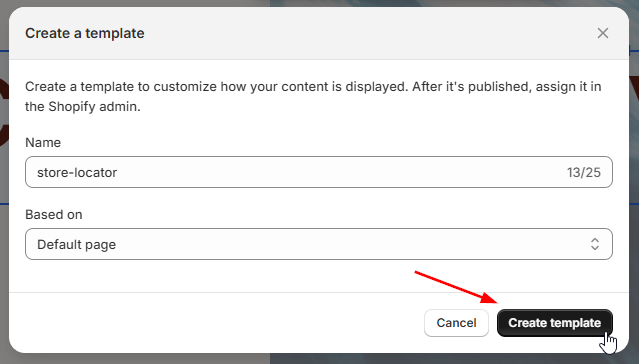This screenshot has width=639, height=364.
Task: Click the store-locator text in Name field
Action: (77, 172)
